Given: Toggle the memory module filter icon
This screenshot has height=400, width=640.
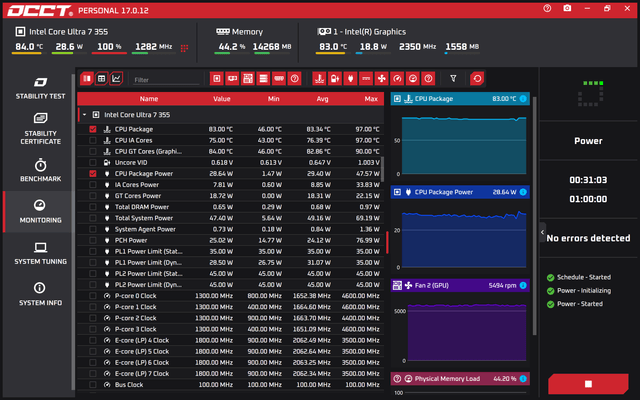Looking at the screenshot, I should coord(279,78).
